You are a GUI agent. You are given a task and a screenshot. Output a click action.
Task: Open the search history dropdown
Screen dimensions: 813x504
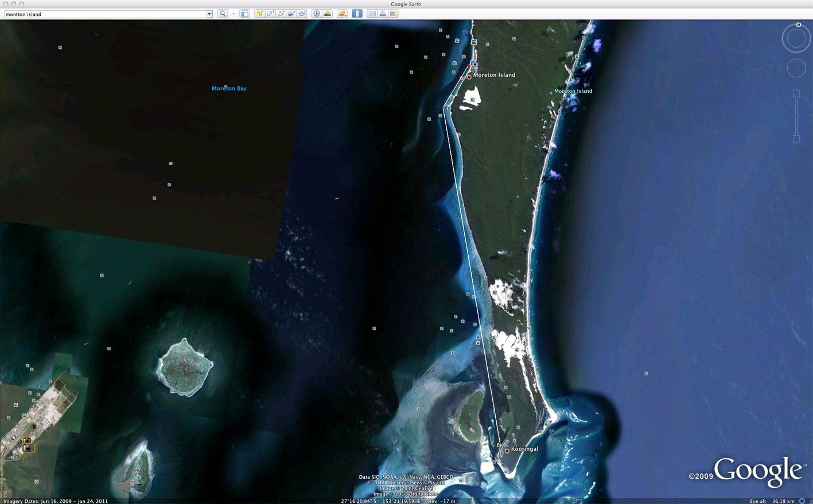[x=209, y=14]
